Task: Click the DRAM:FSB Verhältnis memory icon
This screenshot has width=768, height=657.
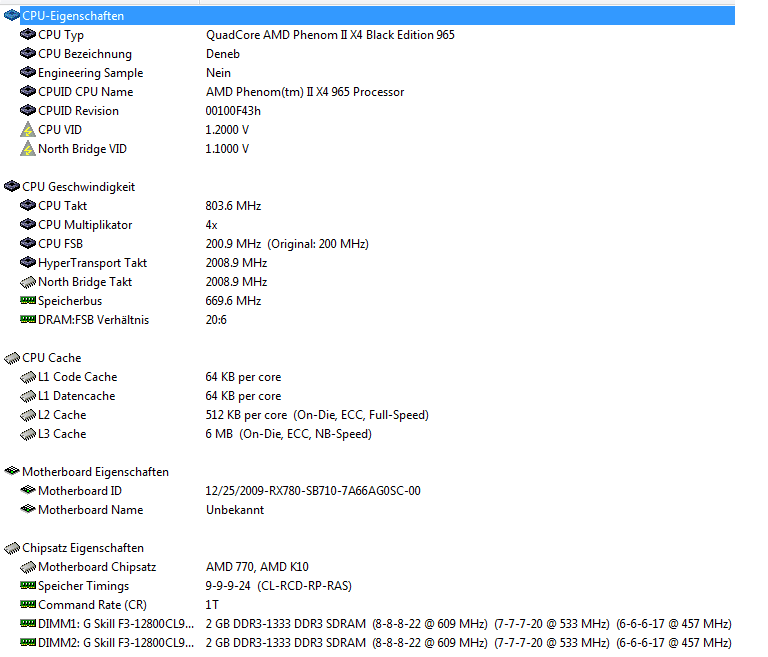Action: 28,319
